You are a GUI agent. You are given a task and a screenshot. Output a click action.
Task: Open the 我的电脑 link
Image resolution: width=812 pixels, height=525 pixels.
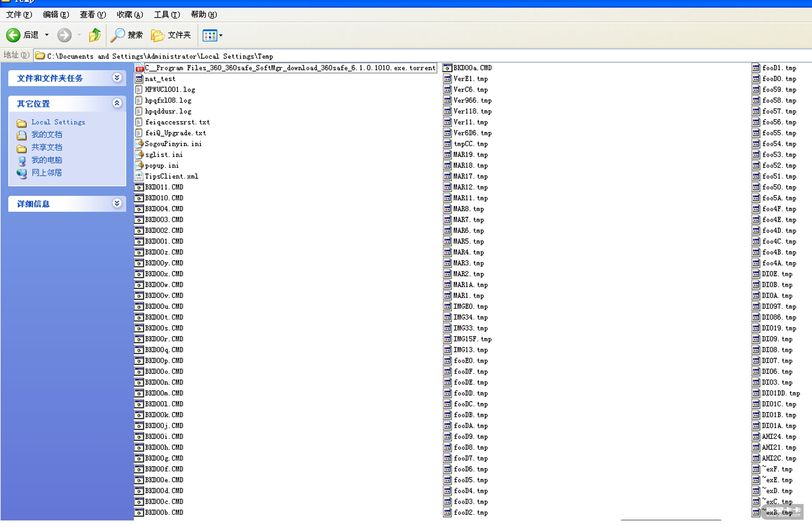point(47,160)
